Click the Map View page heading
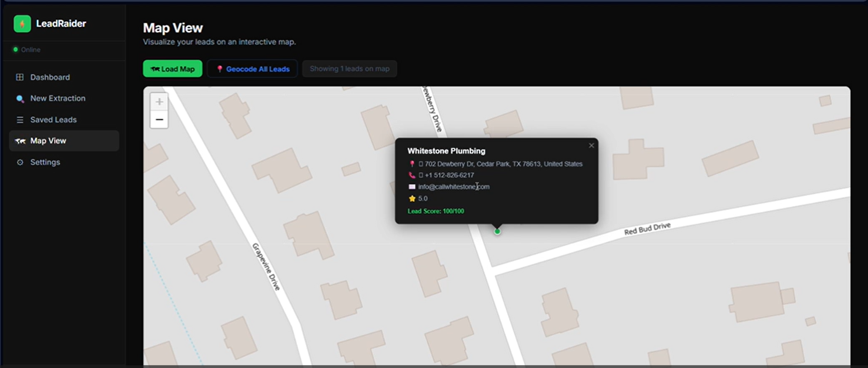Screen dimensions: 868x368 pos(173,28)
